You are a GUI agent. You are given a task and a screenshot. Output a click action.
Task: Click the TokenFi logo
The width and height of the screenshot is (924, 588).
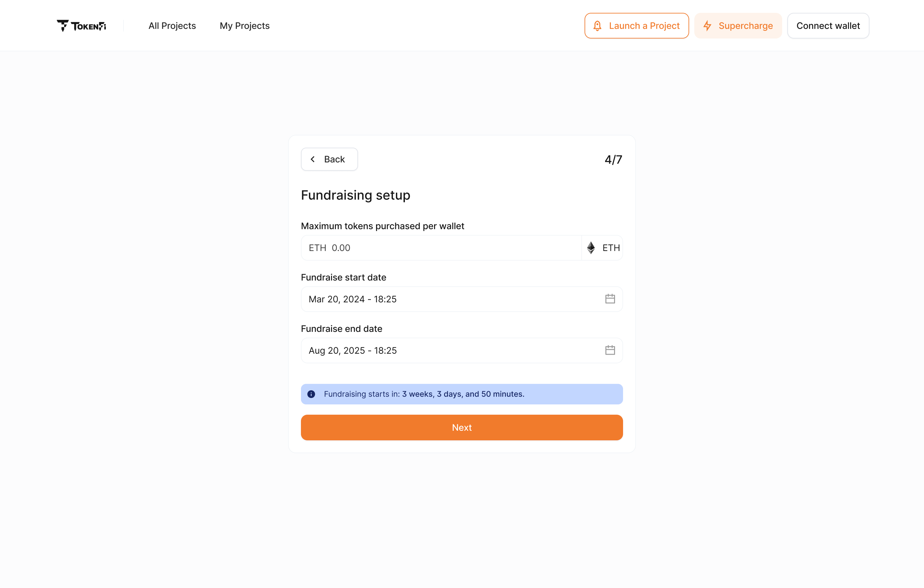[x=81, y=26]
